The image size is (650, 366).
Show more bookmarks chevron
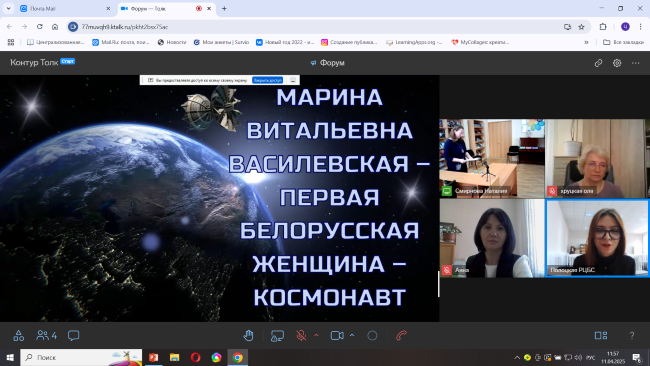tap(586, 42)
